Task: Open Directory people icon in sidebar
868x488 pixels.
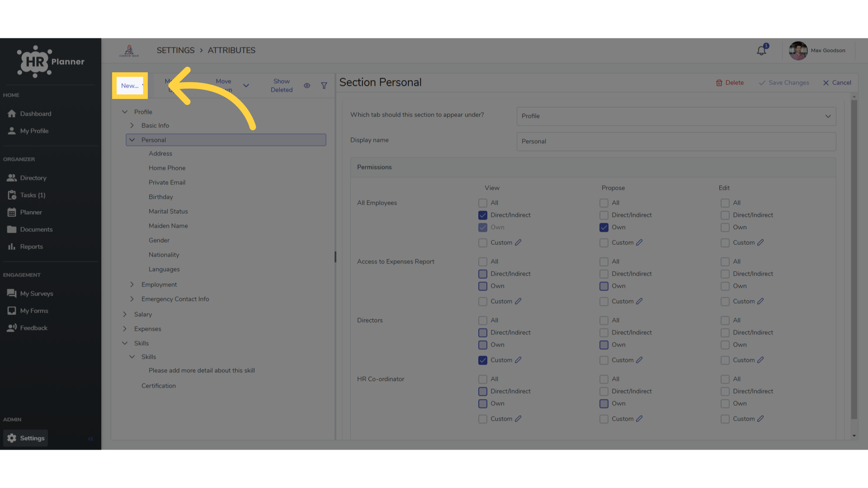Action: [12, 178]
